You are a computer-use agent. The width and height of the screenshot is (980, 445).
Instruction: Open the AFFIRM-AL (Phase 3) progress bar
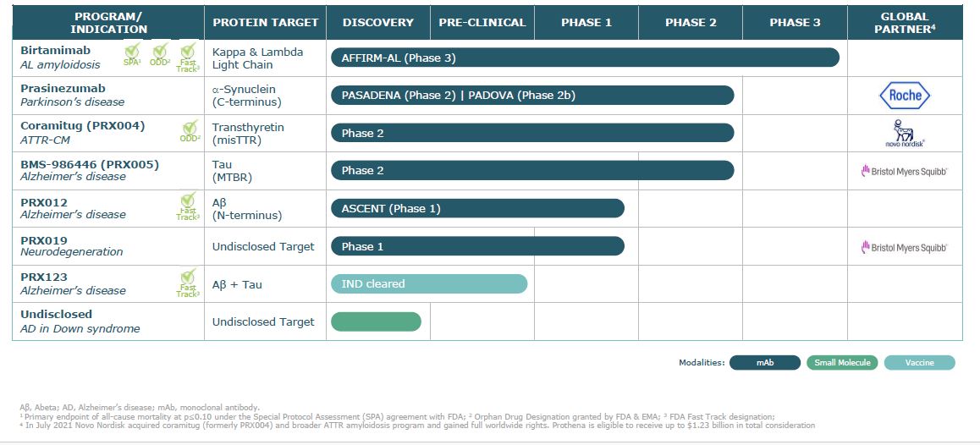(x=584, y=58)
